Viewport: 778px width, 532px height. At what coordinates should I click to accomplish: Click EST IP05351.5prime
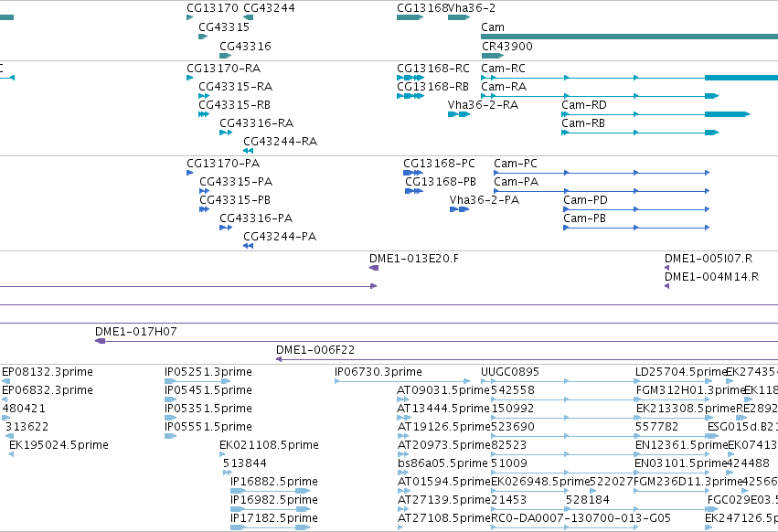tap(208, 409)
